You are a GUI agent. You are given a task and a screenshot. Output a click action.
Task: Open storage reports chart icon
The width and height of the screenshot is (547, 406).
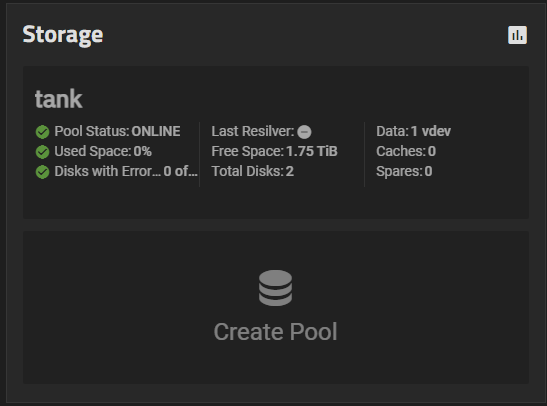[x=517, y=35]
